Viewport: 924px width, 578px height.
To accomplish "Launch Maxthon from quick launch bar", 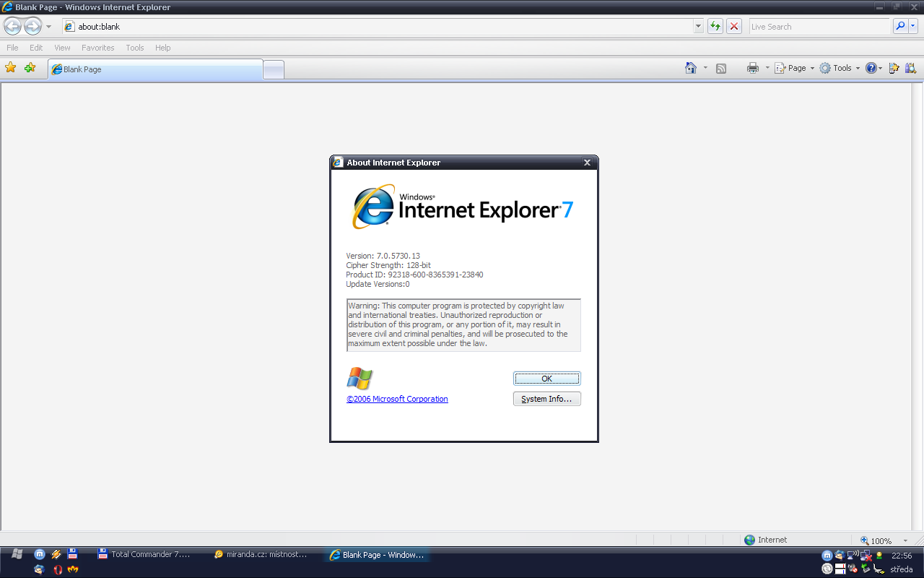I will pos(40,555).
